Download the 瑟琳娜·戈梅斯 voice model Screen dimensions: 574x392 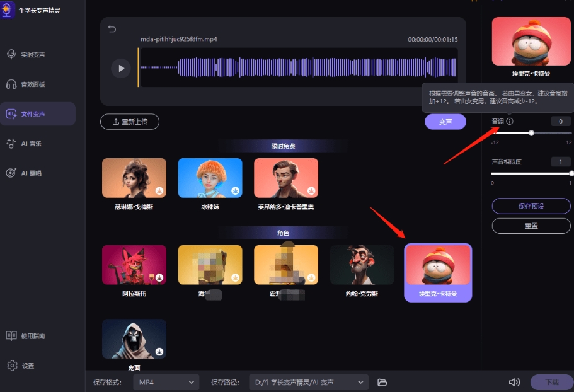pos(159,191)
